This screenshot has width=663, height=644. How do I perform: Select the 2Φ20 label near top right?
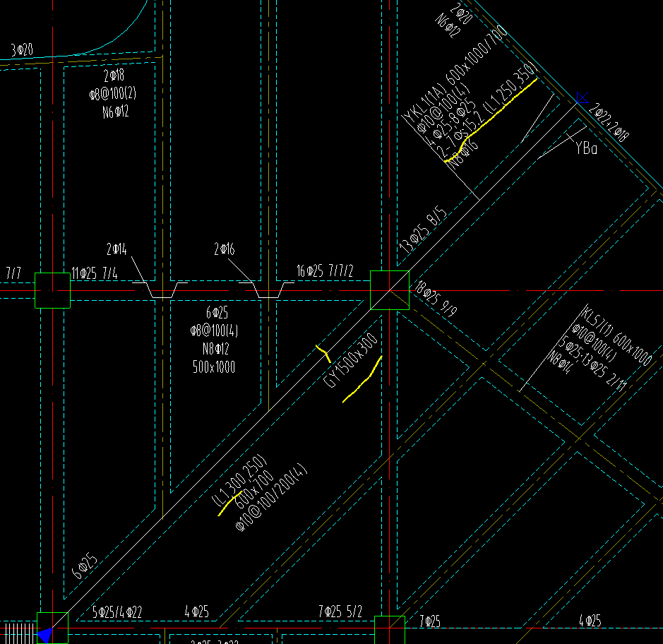coord(461,13)
